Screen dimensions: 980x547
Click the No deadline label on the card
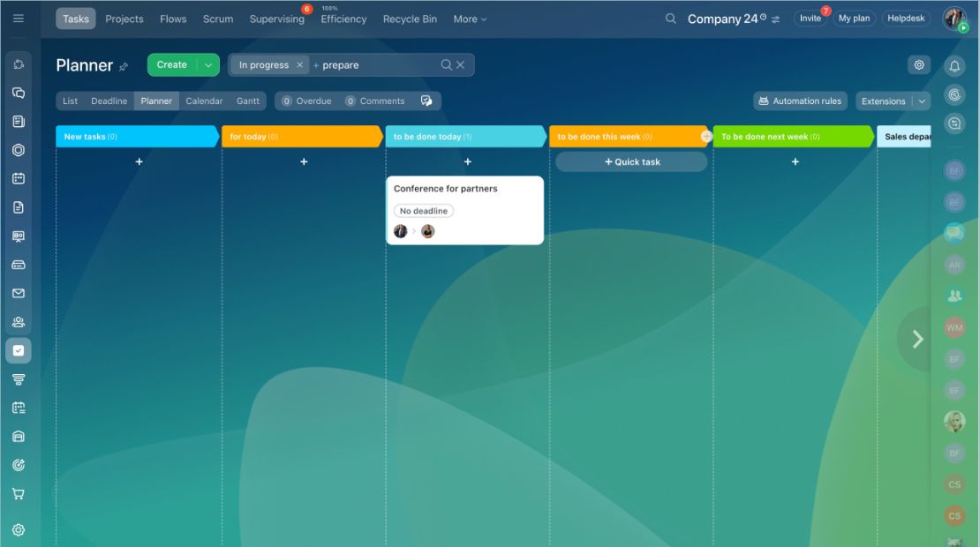coord(424,211)
